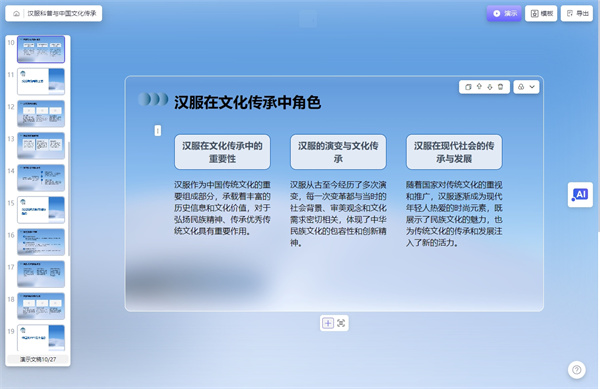Open the 模板 templates button
The height and width of the screenshot is (389, 600).
coord(541,13)
